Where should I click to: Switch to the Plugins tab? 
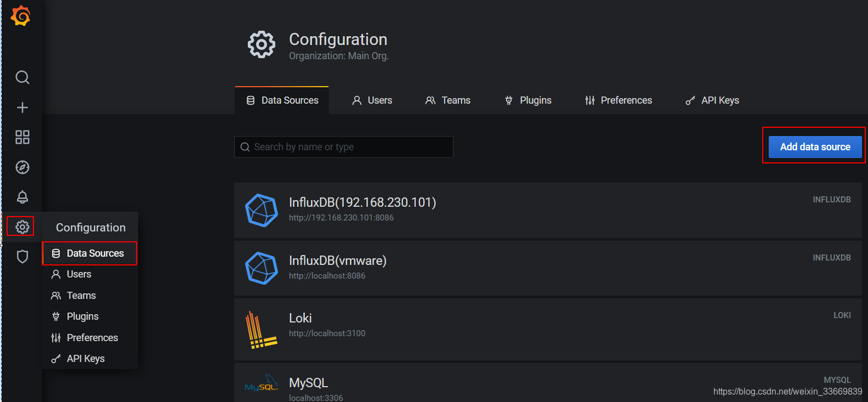(528, 100)
